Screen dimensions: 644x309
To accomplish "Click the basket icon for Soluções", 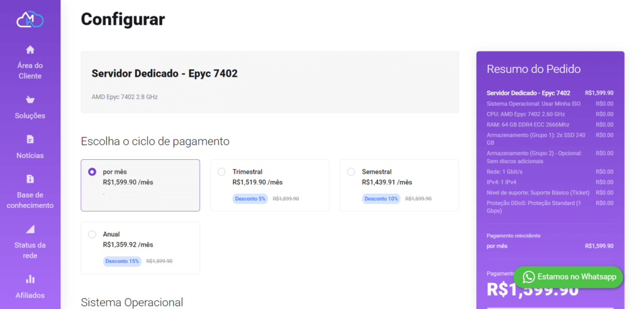I will 30,99.
